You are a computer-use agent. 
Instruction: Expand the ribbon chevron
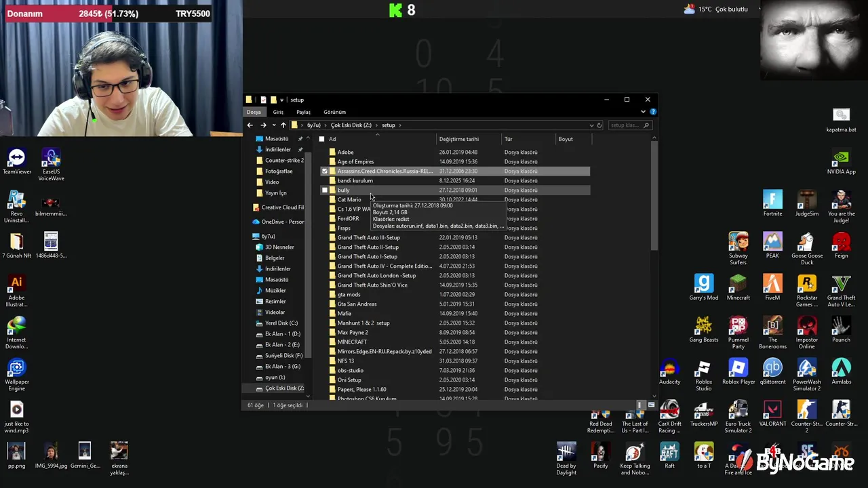tap(644, 112)
